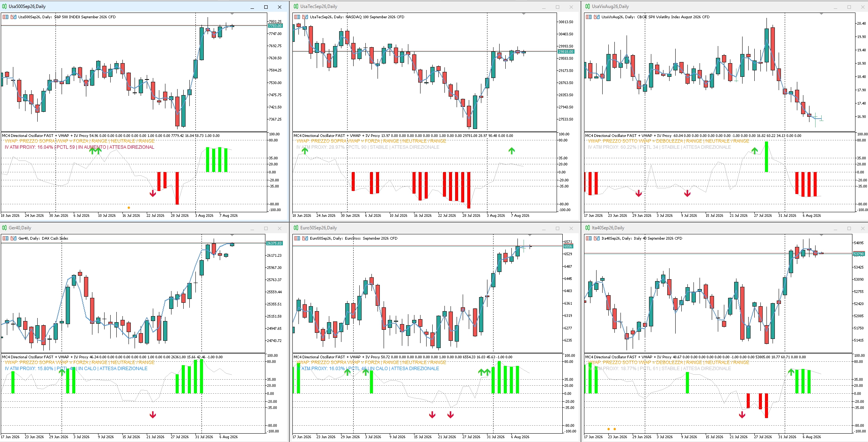Click the chart shift triangle on Euro50Sep26 chart

pos(529,235)
